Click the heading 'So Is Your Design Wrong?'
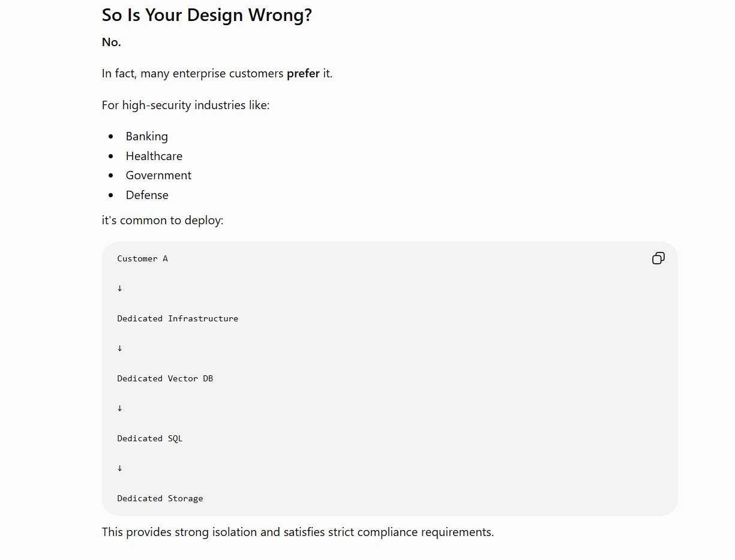Screen dimensions: 735x560 207,15
